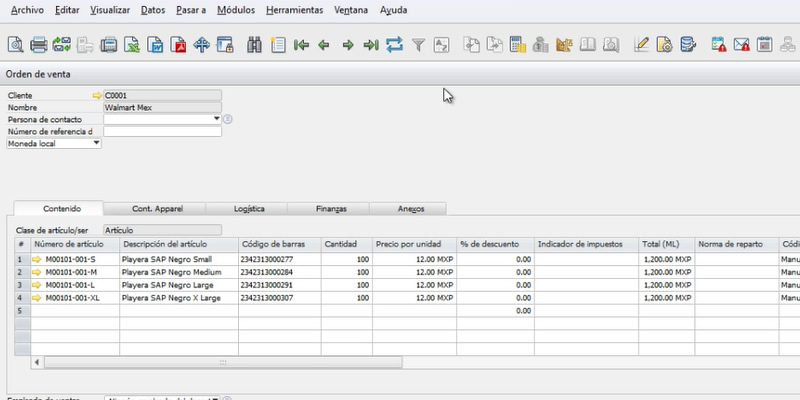Go to the first data record
The image size is (800, 400).
pyautogui.click(x=301, y=45)
